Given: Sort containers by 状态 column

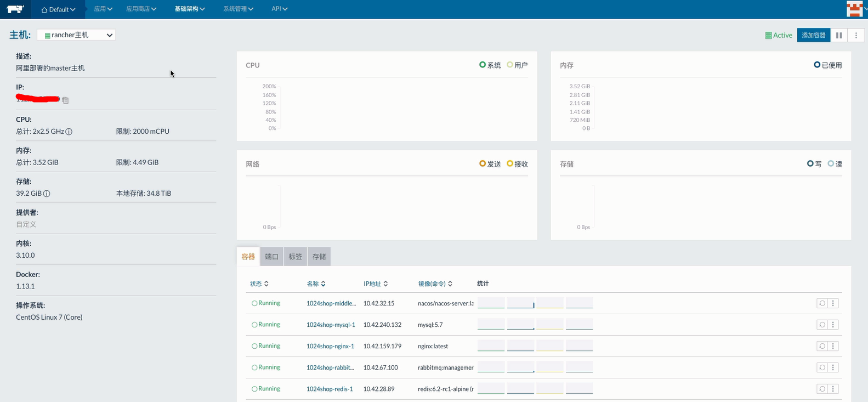Looking at the screenshot, I should click(259, 284).
